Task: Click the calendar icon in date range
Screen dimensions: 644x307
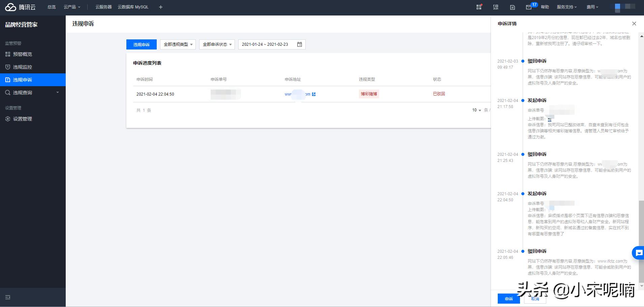Action: click(300, 44)
